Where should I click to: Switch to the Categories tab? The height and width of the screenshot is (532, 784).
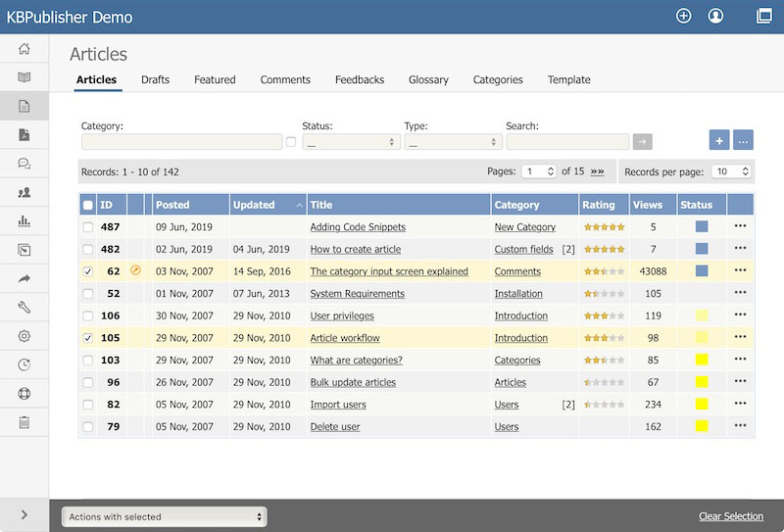pos(498,79)
